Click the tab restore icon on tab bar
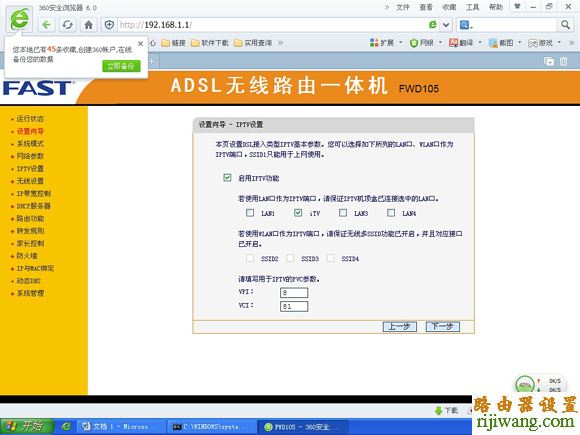 click(x=549, y=61)
